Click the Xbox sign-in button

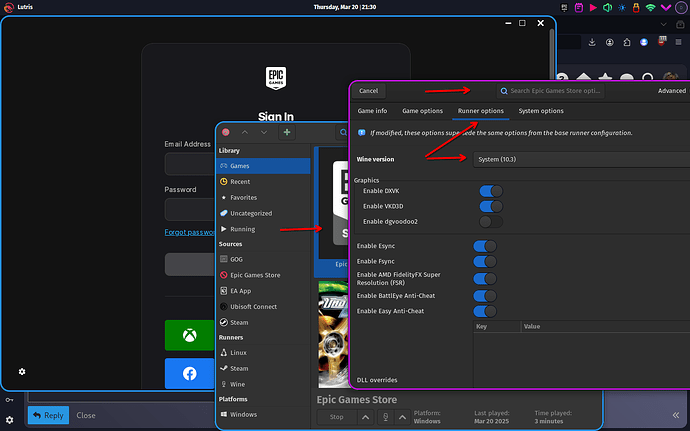pos(190,335)
